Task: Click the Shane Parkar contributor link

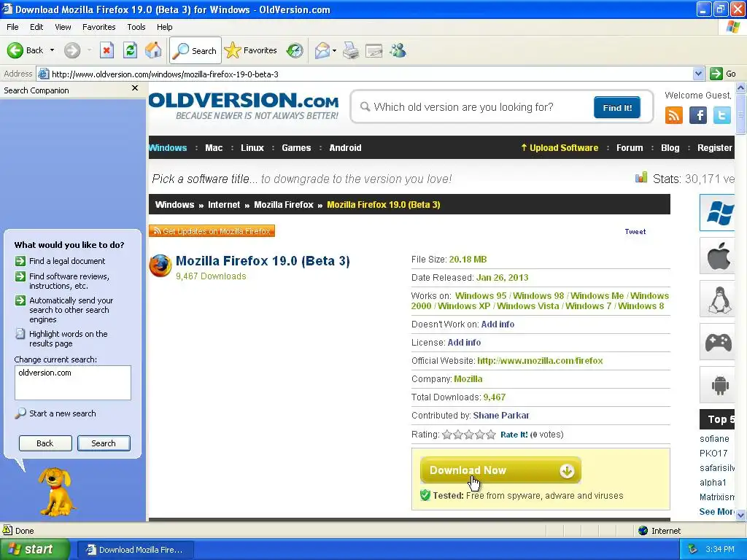Action: (500, 415)
